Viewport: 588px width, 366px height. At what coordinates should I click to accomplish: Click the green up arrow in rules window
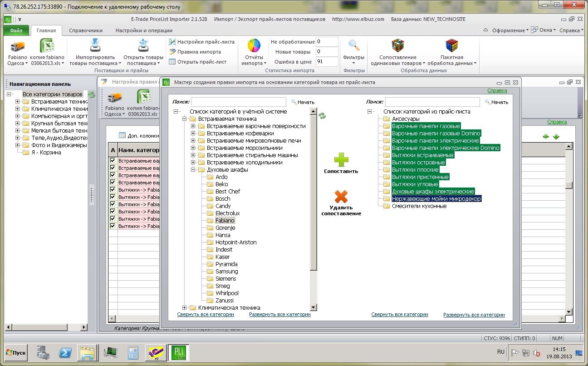(546, 136)
